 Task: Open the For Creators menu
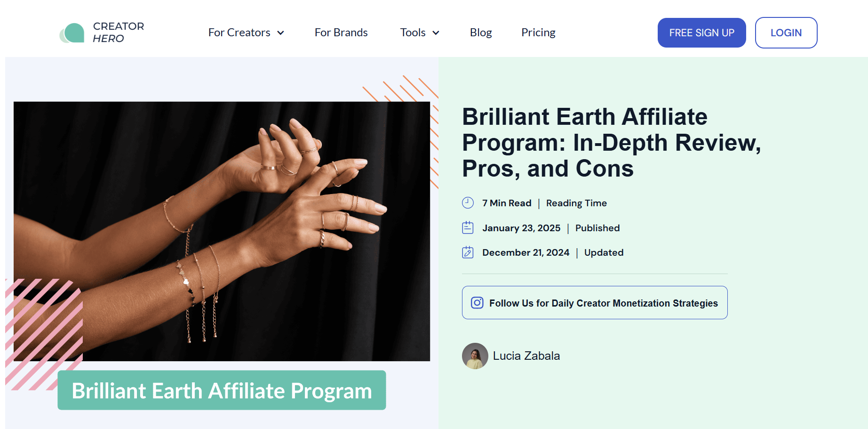tap(239, 32)
